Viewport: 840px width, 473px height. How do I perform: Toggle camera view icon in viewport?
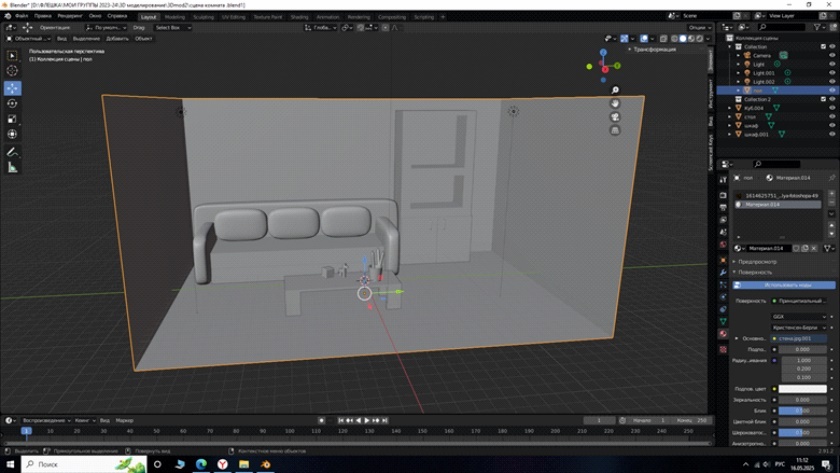pyautogui.click(x=615, y=117)
